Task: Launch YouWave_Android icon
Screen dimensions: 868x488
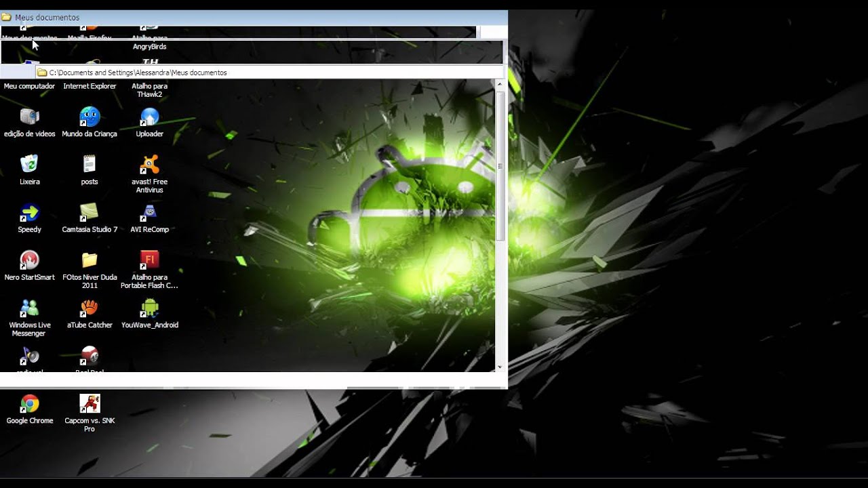Action: tap(149, 308)
